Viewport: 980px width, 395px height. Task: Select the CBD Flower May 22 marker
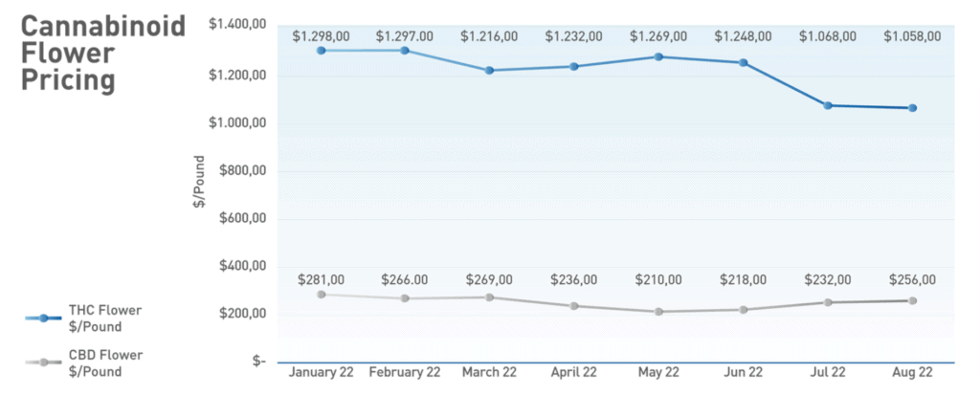pyautogui.click(x=658, y=312)
